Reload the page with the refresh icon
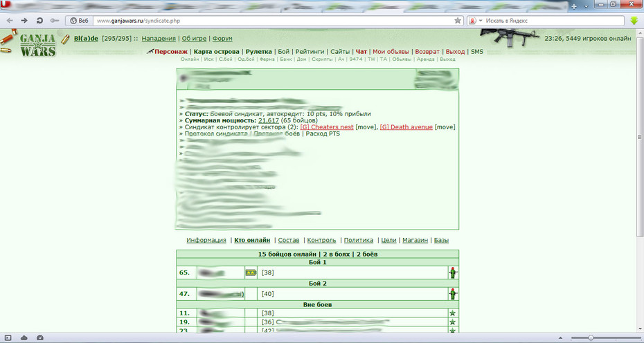Image resolution: width=644 pixels, height=343 pixels. click(39, 21)
